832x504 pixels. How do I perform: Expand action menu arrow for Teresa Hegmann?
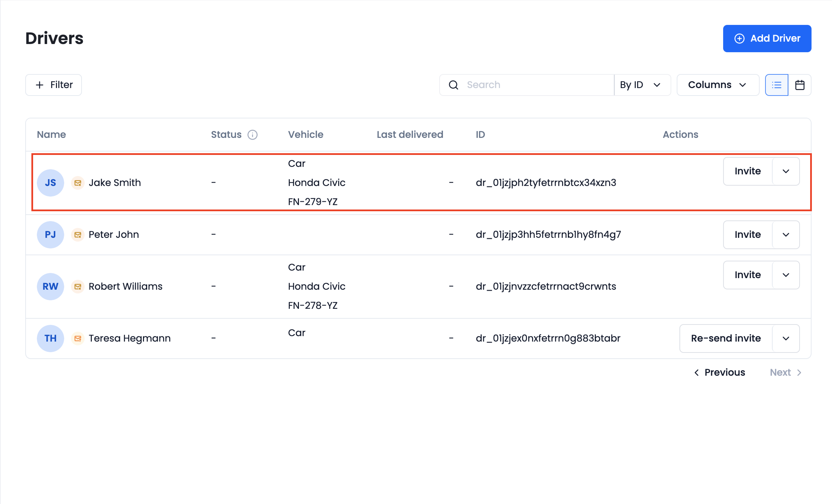pyautogui.click(x=786, y=338)
